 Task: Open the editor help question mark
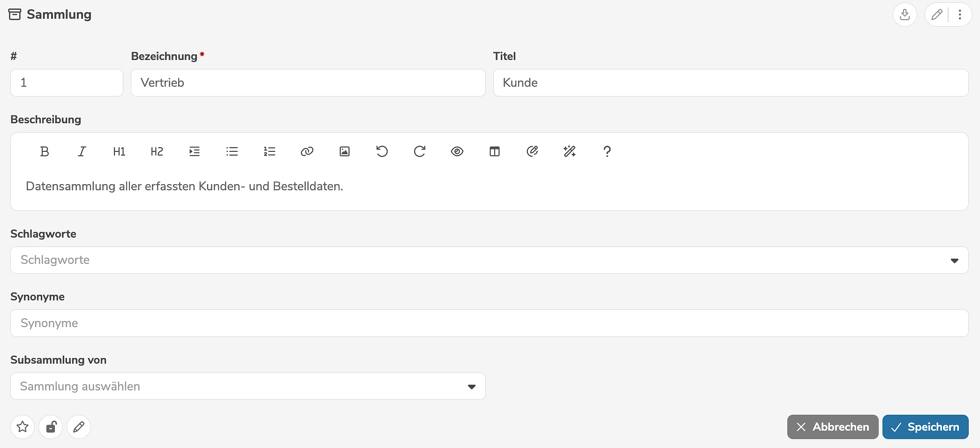click(x=607, y=151)
